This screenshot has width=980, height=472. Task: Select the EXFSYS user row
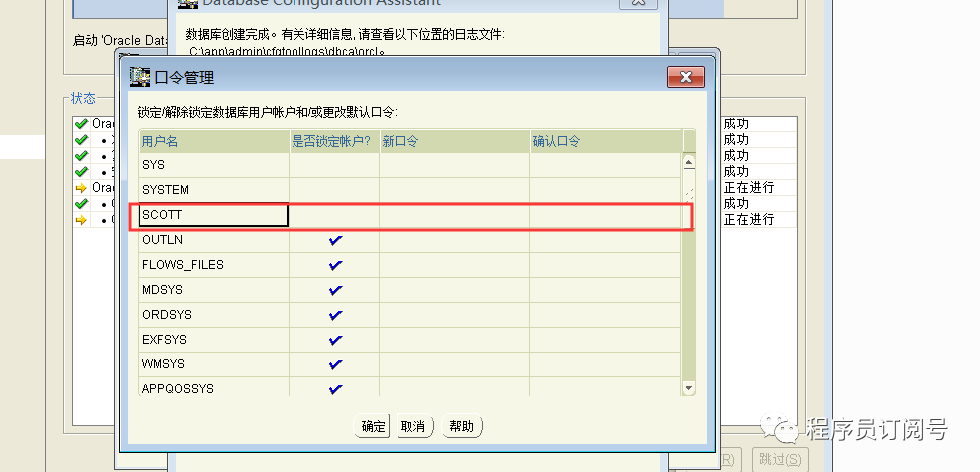tap(409, 340)
